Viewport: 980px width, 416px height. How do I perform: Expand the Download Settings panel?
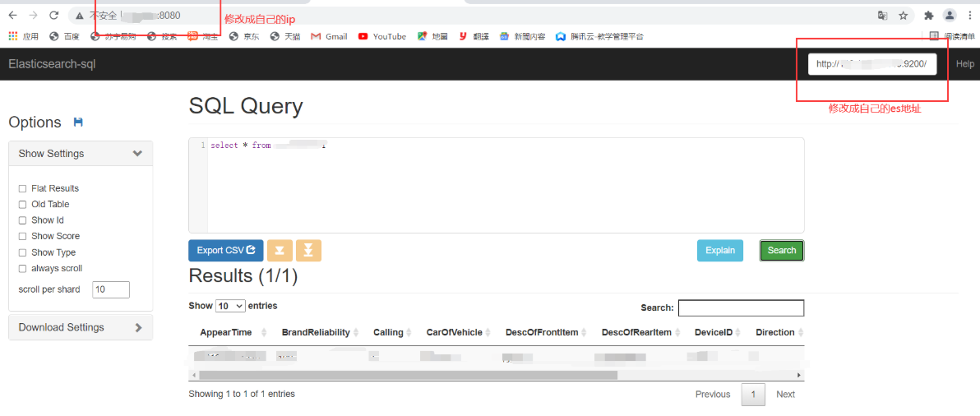click(x=81, y=327)
